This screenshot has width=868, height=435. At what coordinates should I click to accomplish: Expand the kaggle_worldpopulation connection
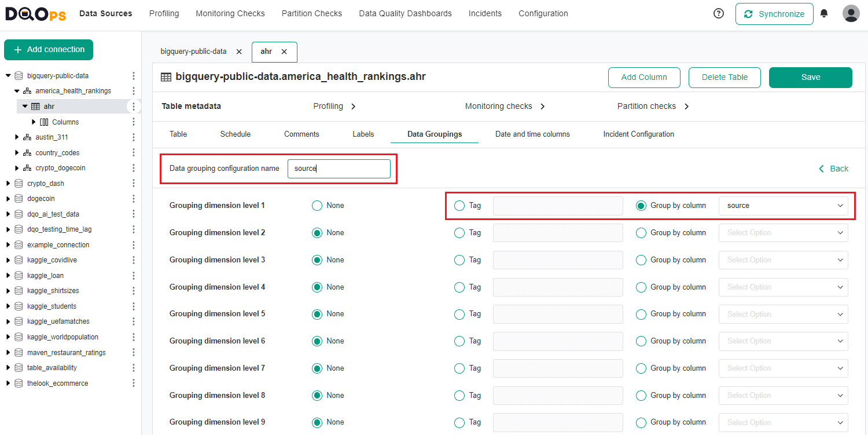coord(8,337)
